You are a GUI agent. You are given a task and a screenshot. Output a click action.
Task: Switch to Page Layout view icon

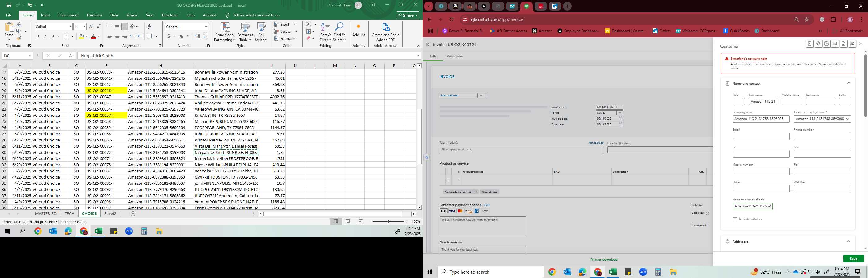coord(348,221)
